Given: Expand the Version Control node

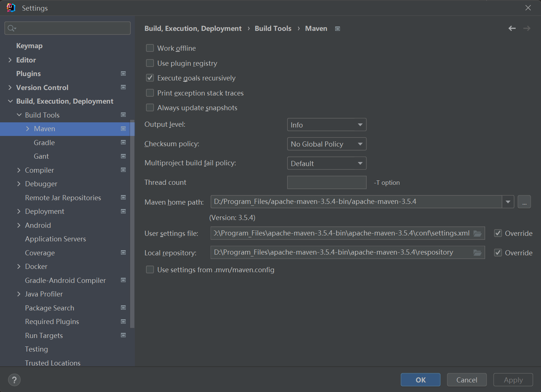Looking at the screenshot, I should (x=10, y=87).
